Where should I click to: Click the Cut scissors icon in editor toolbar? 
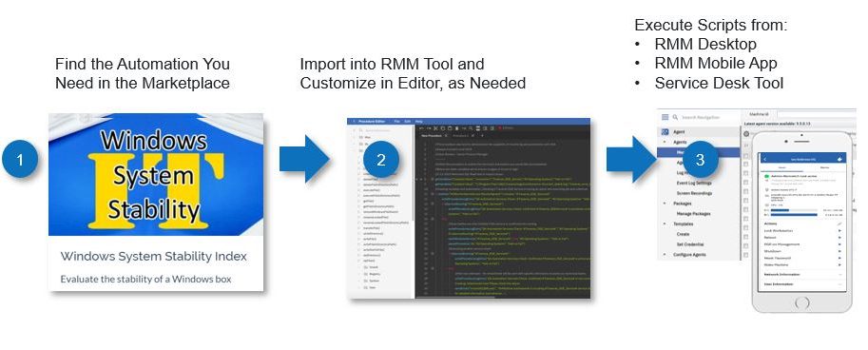point(435,128)
